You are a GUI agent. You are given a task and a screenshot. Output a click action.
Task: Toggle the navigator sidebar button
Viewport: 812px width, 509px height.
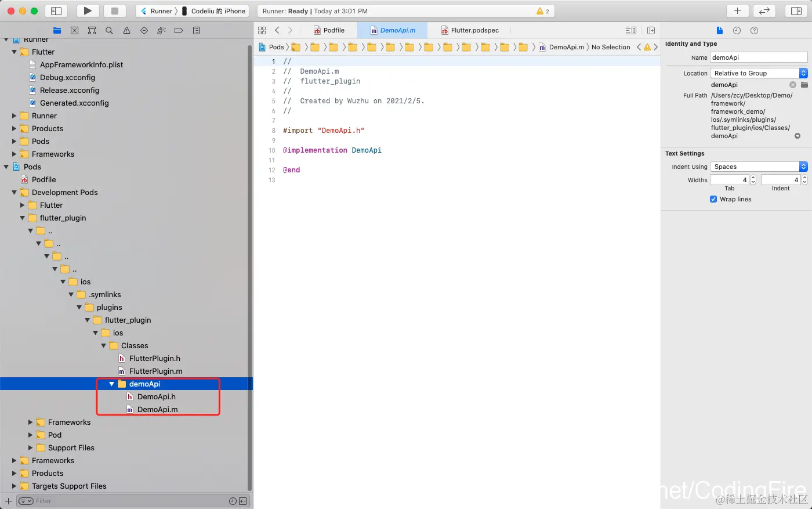coord(56,11)
